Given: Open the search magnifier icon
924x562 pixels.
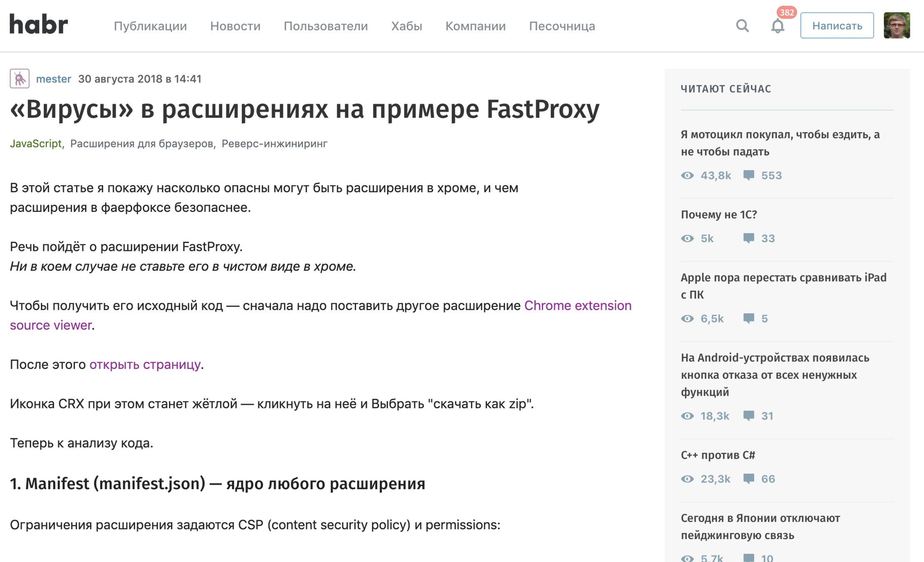Looking at the screenshot, I should pos(742,26).
